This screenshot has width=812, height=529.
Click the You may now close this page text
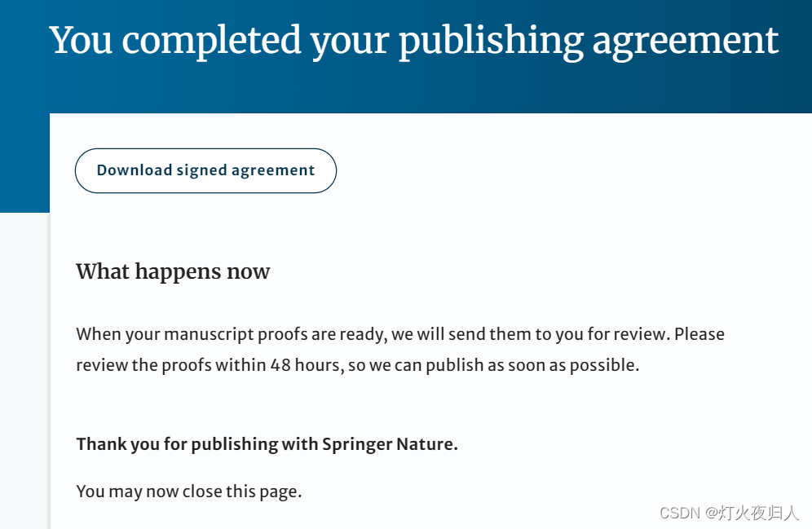click(188, 491)
